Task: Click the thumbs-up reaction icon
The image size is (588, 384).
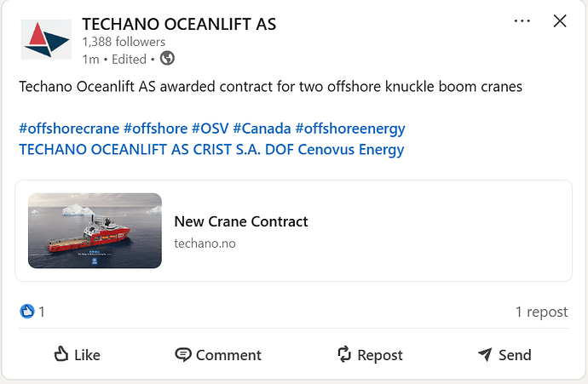Action: point(27,312)
